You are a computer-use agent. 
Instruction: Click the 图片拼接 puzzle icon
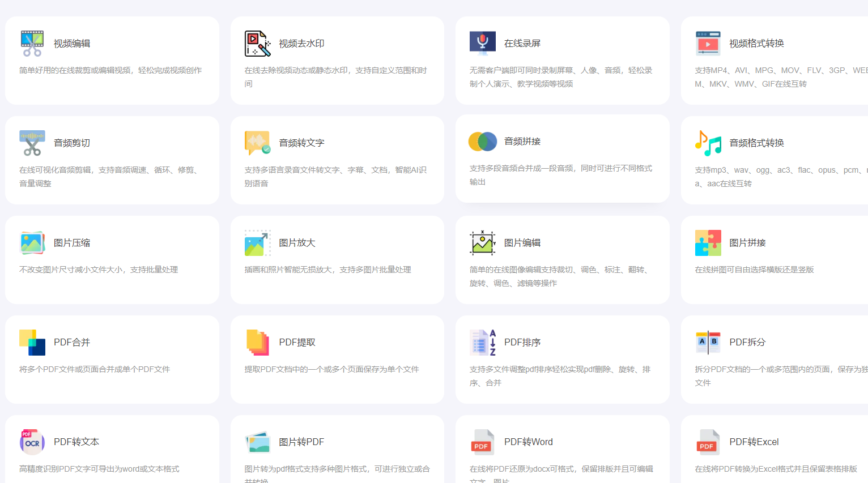(x=708, y=243)
